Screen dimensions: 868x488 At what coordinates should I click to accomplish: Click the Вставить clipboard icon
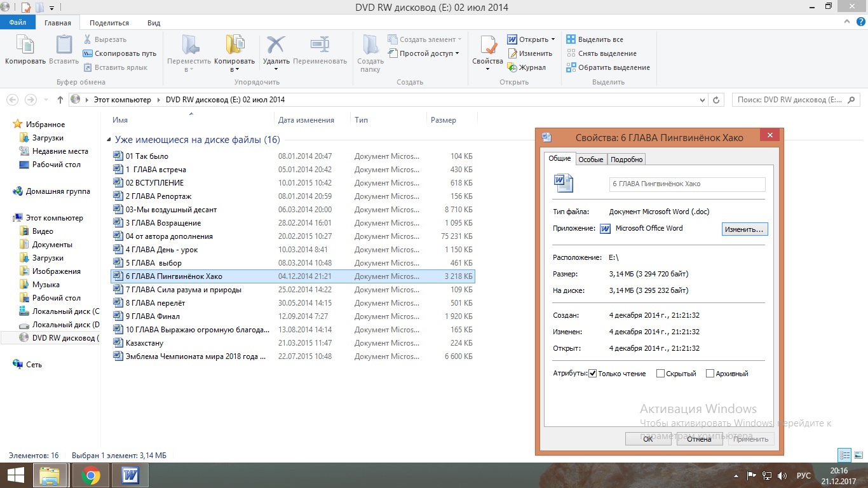point(64,45)
